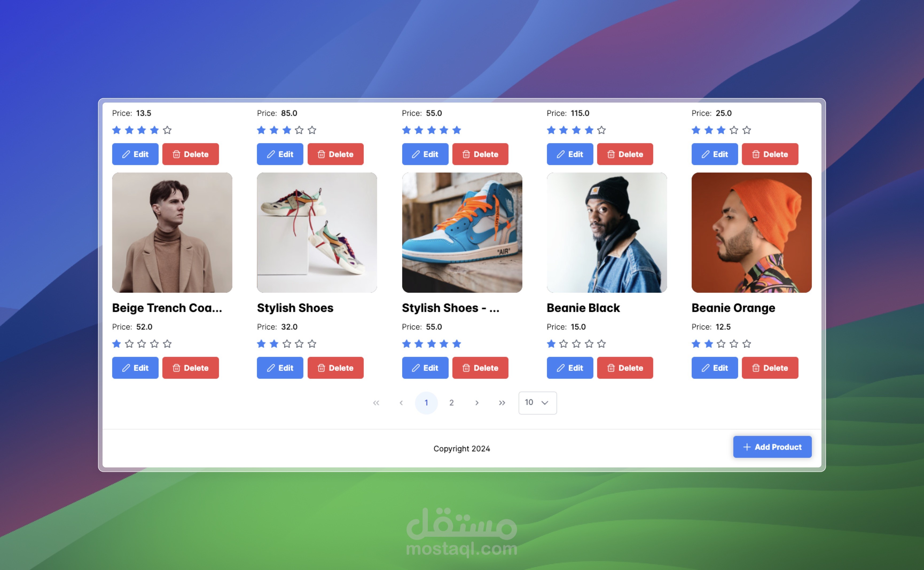Screen dimensions: 924x570
Task: Rate Beanie Orange five stars
Action: (746, 344)
